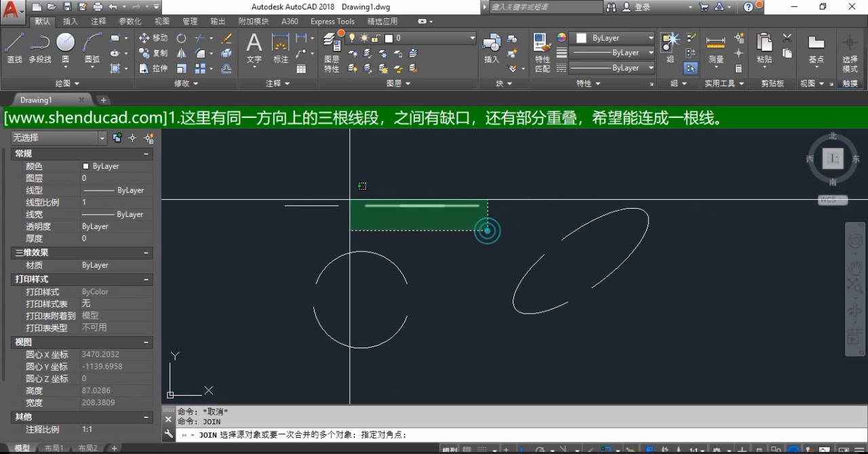Toggle PICKADD button in properties palette
868x454 pixels.
pos(117,138)
